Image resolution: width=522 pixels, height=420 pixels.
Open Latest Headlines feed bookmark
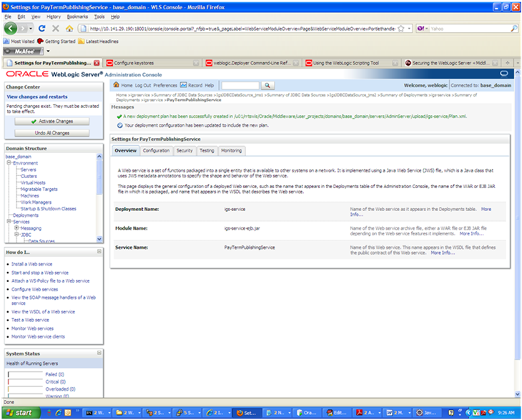click(98, 41)
